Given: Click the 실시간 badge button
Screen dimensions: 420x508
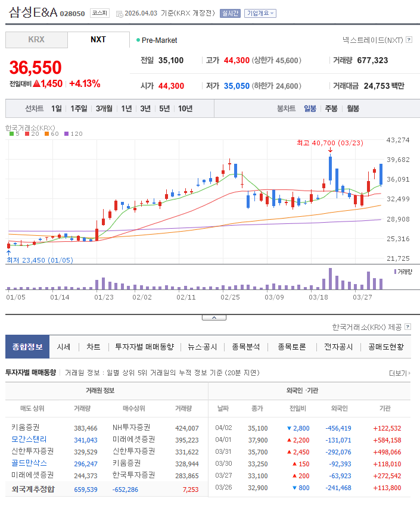Looking at the screenshot, I should click(x=230, y=13).
